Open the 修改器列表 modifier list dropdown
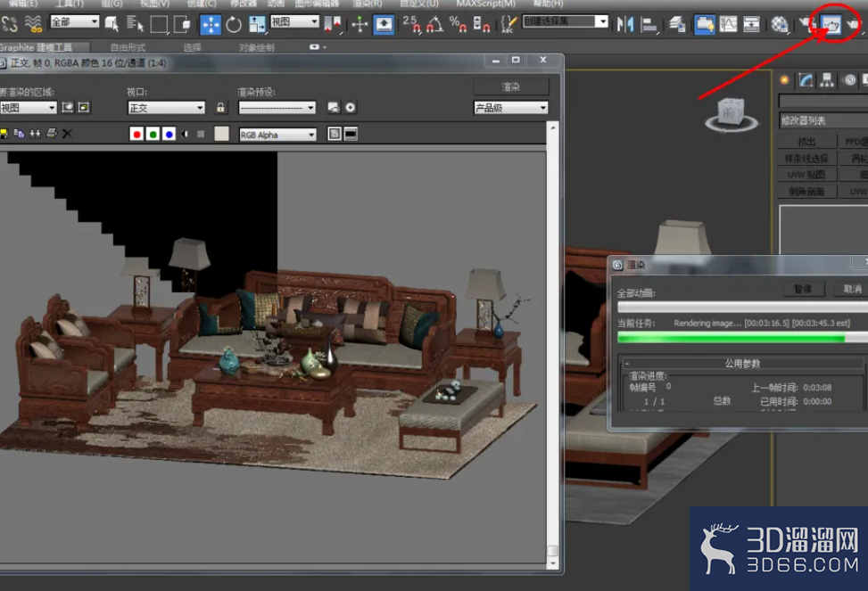Viewport: 868px width, 591px height. click(823, 120)
